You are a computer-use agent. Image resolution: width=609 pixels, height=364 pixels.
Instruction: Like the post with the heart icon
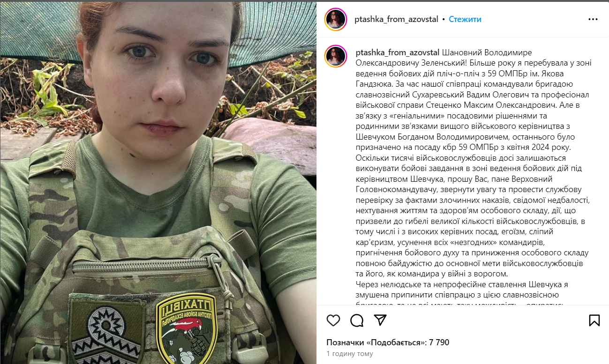click(x=333, y=320)
